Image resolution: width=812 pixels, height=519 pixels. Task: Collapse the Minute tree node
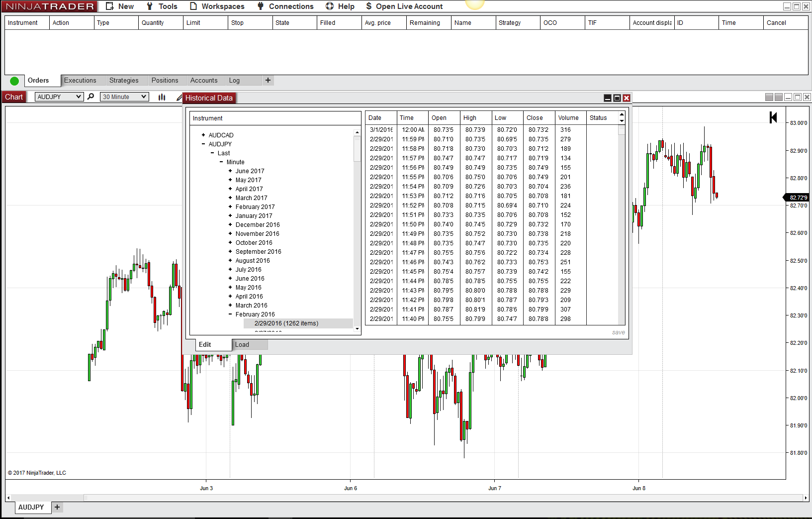tap(221, 162)
